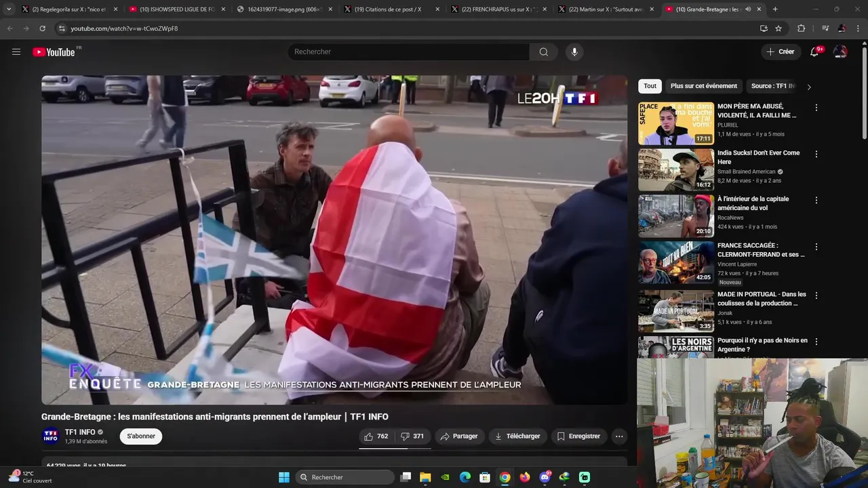Image resolution: width=868 pixels, height=488 pixels.
Task: Open Chrome three-dot menu
Action: pyautogui.click(x=859, y=28)
